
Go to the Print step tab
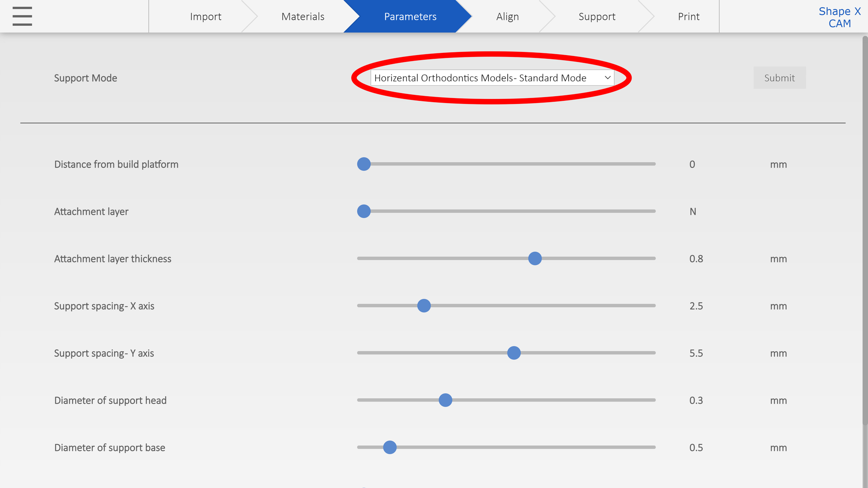click(688, 17)
